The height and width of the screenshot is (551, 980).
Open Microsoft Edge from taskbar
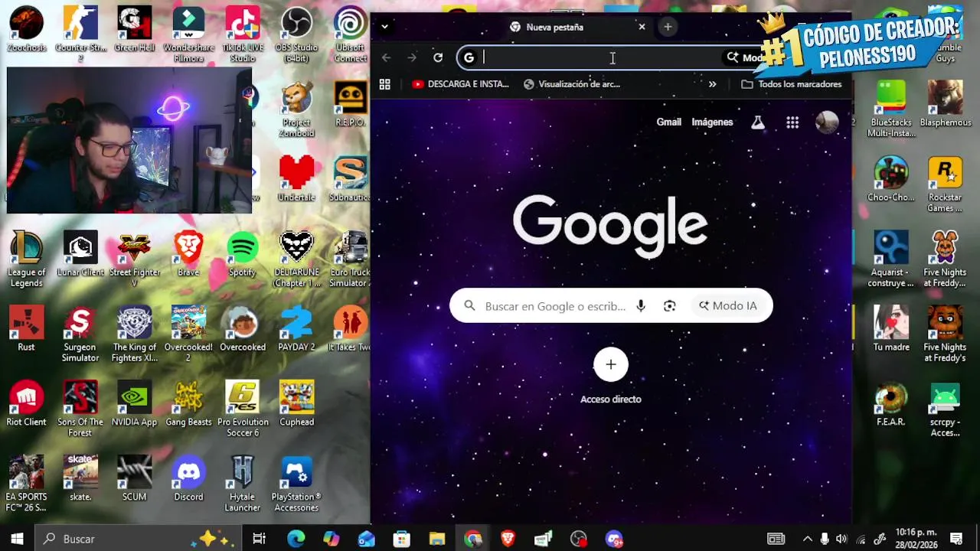click(296, 539)
